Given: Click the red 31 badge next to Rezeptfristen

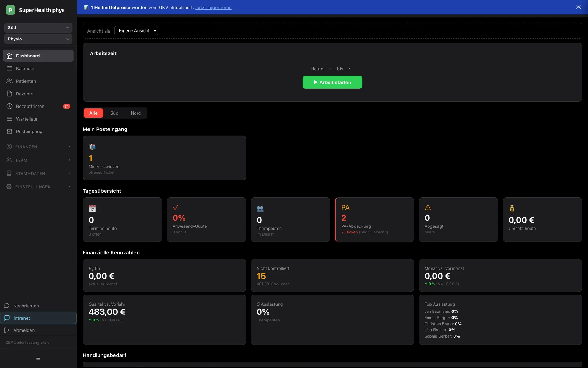Looking at the screenshot, I should tap(66, 106).
